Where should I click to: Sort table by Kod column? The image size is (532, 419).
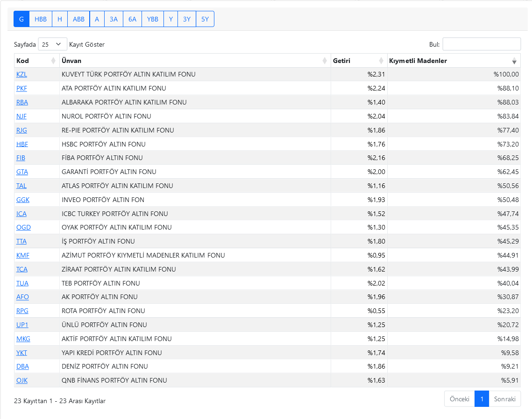[x=36, y=61]
